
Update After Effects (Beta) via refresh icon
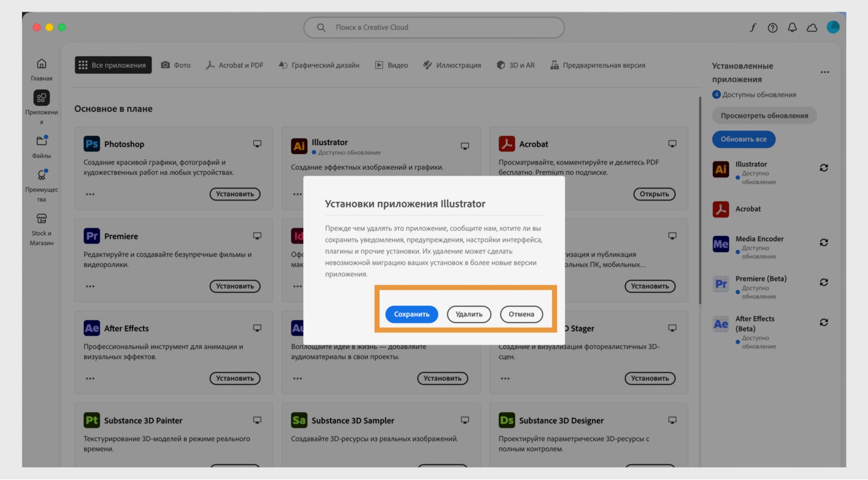point(824,322)
